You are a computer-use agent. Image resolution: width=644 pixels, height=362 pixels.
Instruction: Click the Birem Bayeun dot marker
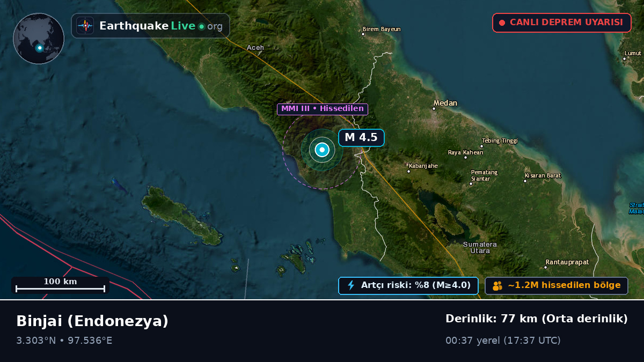point(363,34)
